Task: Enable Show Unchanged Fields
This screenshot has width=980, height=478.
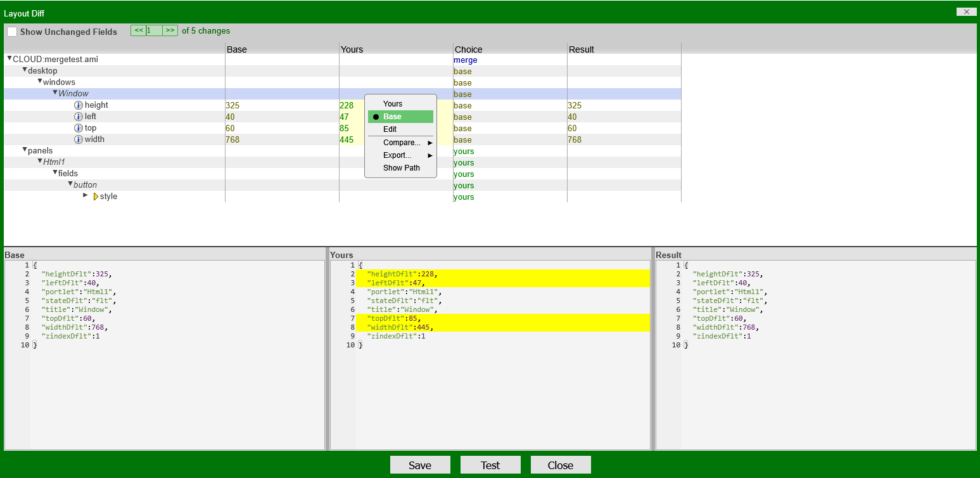Action: (x=11, y=31)
